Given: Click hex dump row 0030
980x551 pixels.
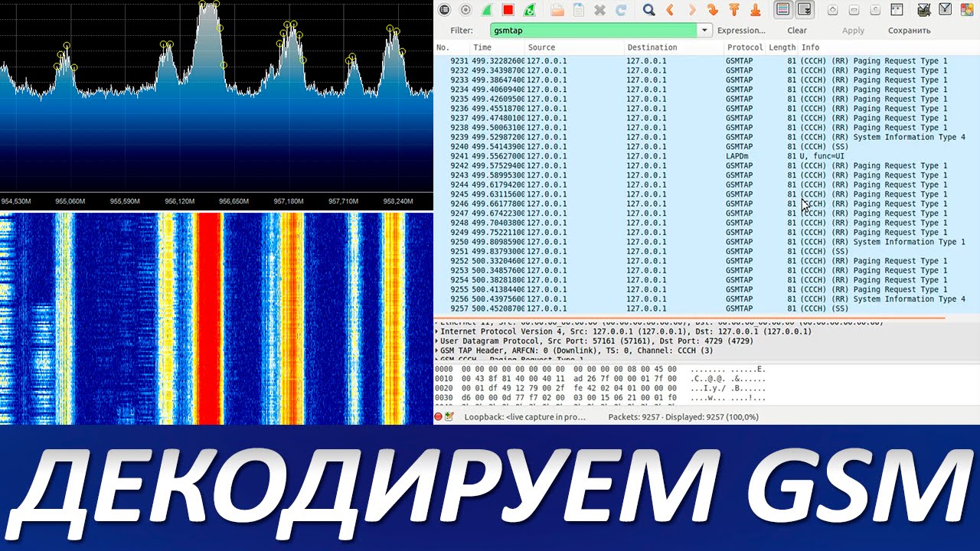Looking at the screenshot, I should [x=601, y=398].
